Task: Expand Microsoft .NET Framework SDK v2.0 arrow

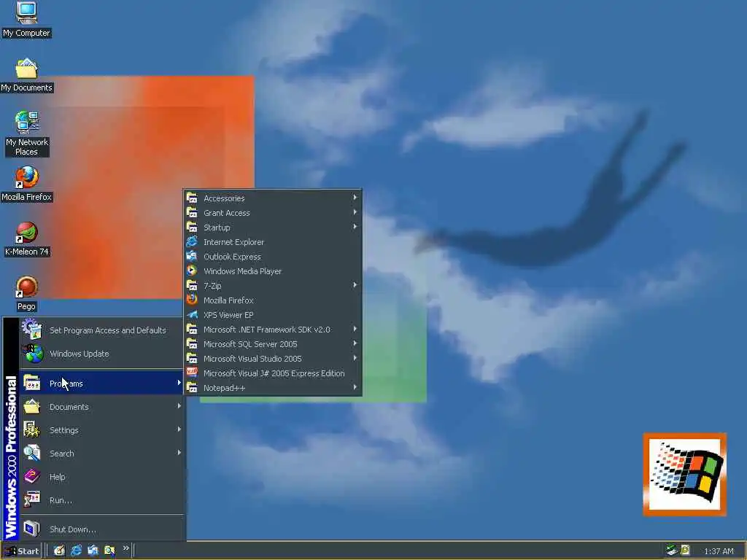Action: [355, 329]
